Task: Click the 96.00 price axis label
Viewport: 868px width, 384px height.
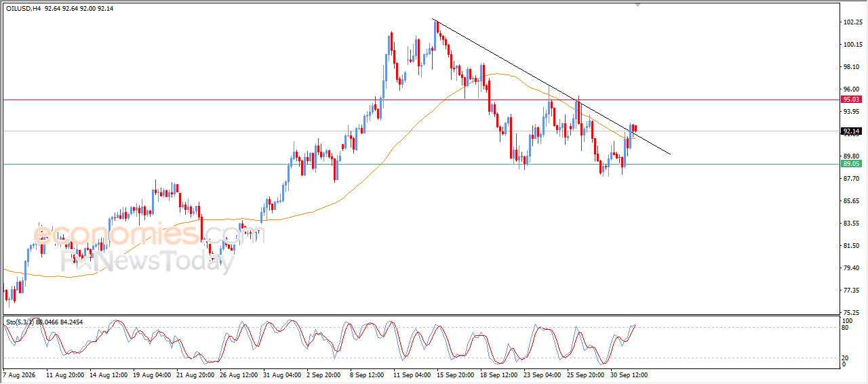Action: [x=852, y=89]
